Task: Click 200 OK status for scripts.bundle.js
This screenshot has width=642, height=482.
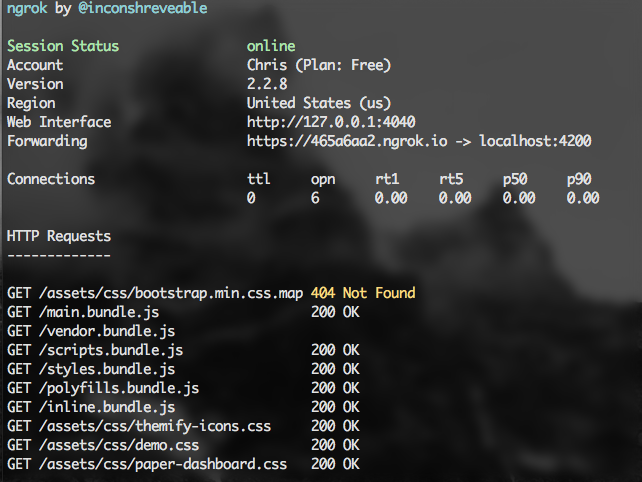Action: [x=335, y=350]
